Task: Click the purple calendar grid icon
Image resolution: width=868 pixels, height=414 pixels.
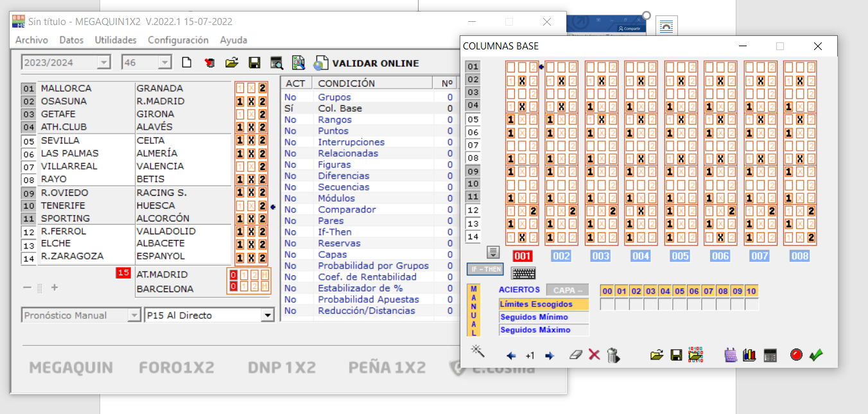Action: [x=731, y=355]
